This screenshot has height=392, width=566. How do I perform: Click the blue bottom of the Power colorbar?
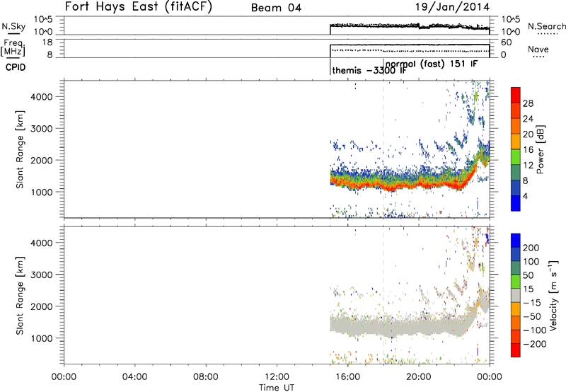point(516,203)
